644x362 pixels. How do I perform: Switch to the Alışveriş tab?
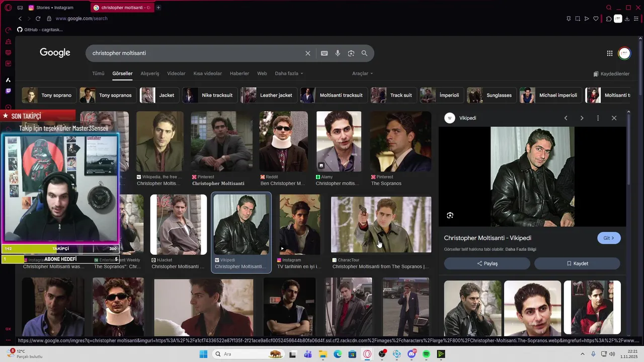(x=149, y=73)
